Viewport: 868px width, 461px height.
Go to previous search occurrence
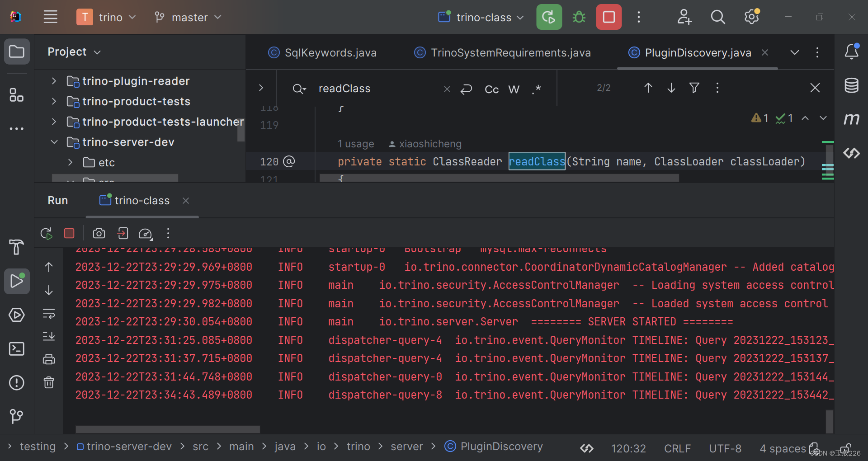pos(648,88)
